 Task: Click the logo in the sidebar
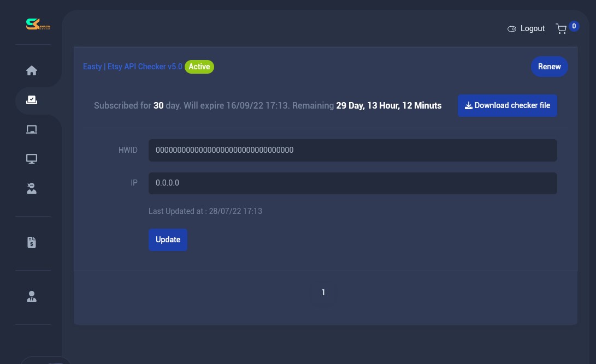pos(38,25)
